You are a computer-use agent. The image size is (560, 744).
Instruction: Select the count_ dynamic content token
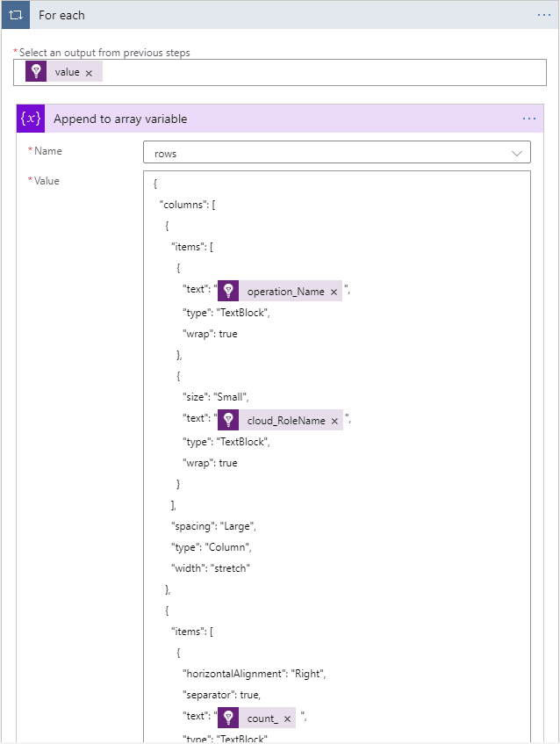click(x=262, y=719)
